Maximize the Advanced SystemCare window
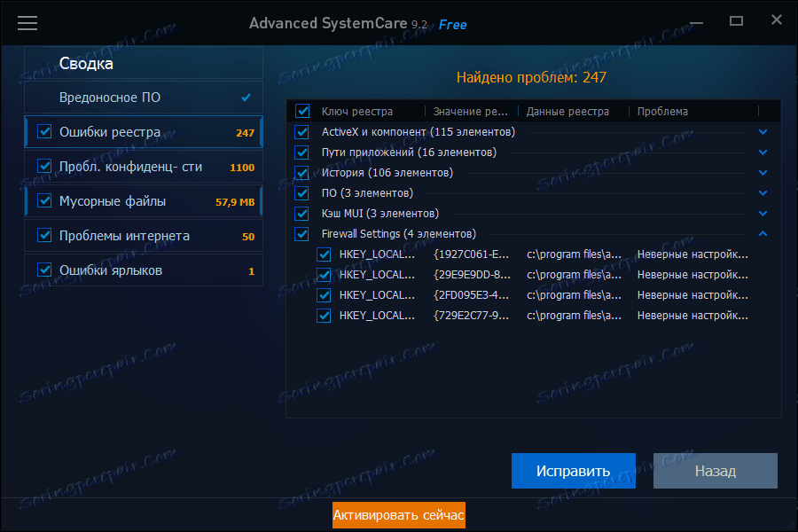 tap(736, 21)
